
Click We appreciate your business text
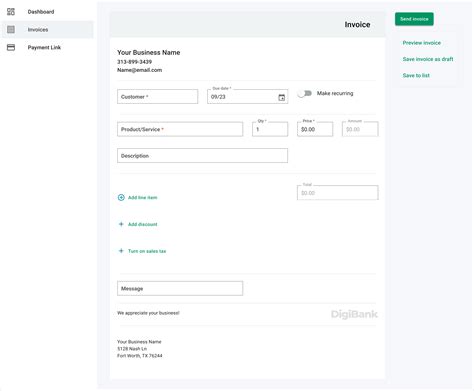tap(148, 313)
